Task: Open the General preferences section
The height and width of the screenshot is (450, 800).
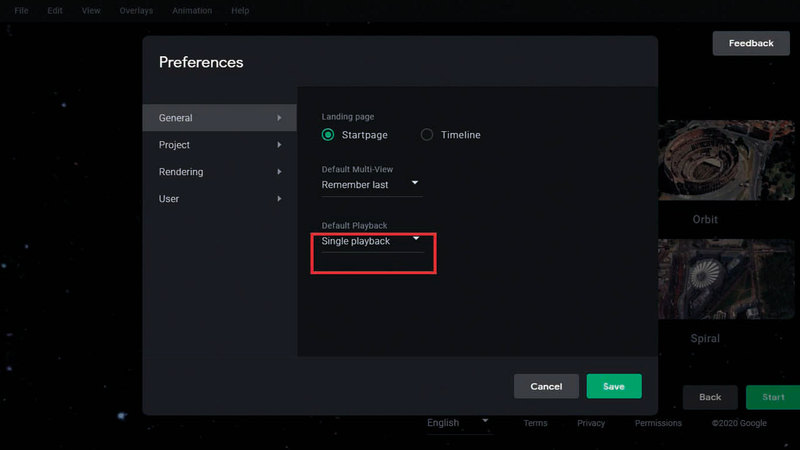Action: coord(219,118)
